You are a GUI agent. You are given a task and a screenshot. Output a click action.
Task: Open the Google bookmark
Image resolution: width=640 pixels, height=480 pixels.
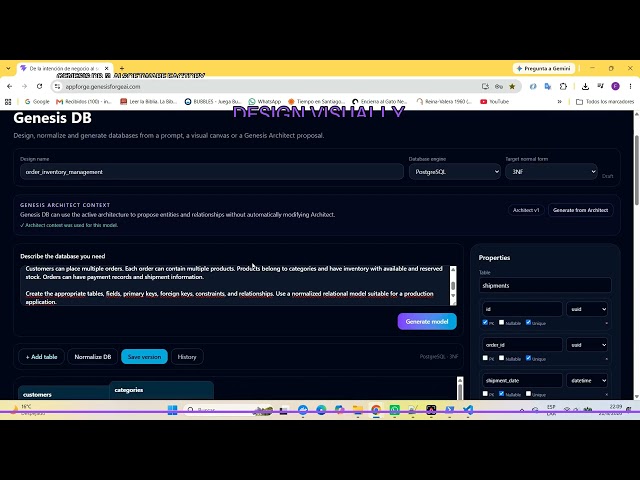pyautogui.click(x=37, y=102)
